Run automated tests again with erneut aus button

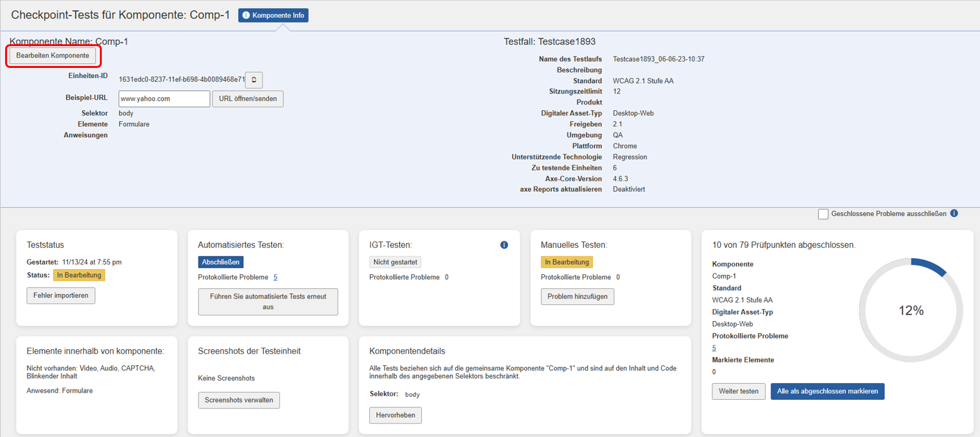pyautogui.click(x=268, y=302)
